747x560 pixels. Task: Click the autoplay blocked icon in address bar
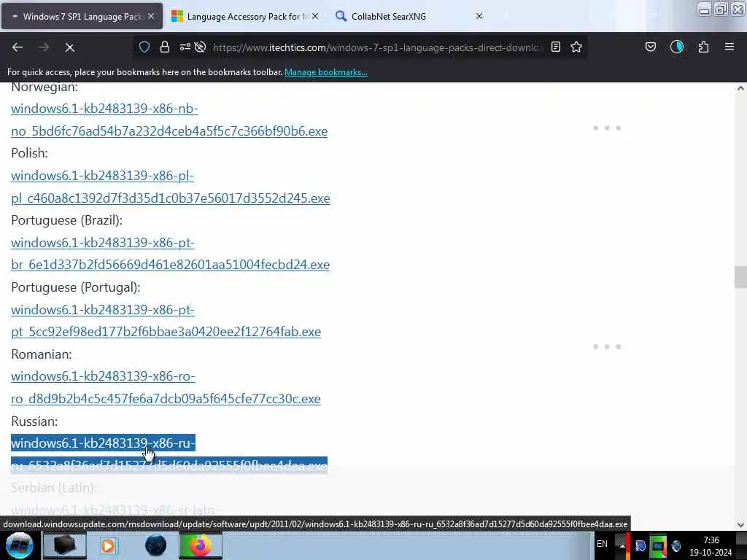coord(201,47)
